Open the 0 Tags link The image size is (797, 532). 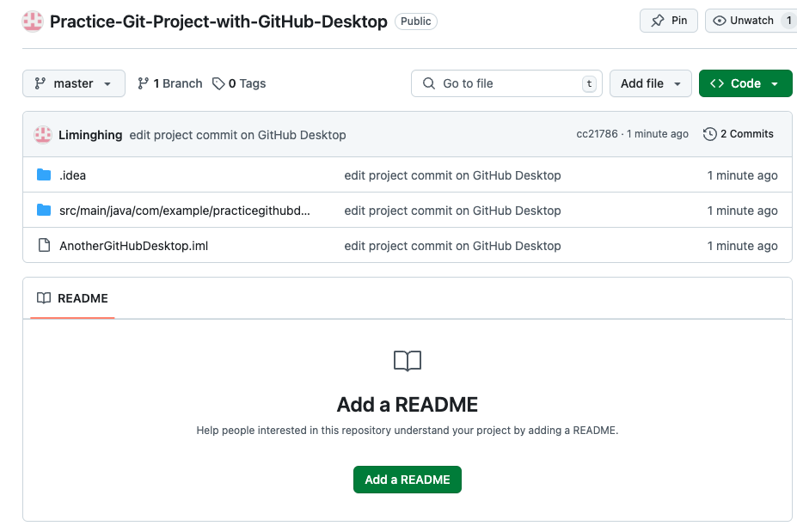[239, 83]
